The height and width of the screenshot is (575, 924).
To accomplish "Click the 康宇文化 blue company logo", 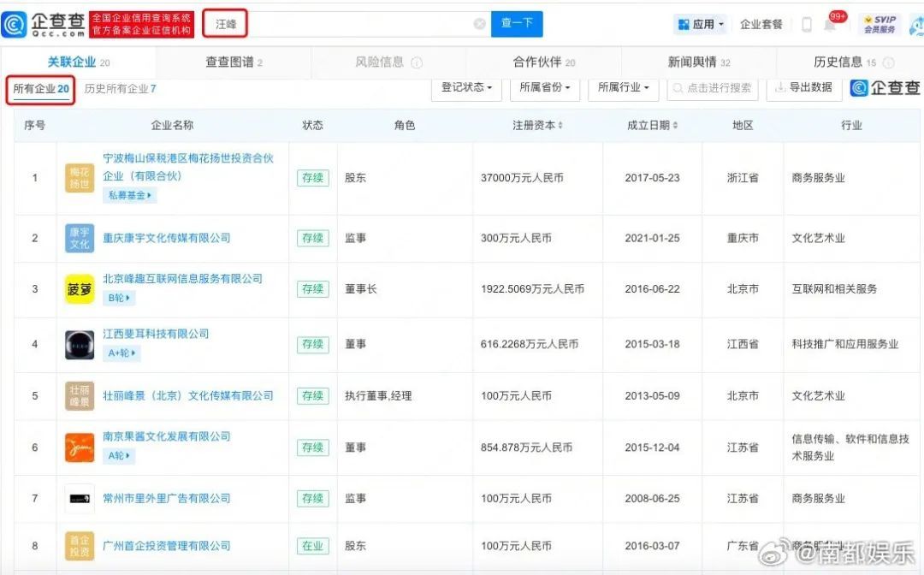I will 80,238.
